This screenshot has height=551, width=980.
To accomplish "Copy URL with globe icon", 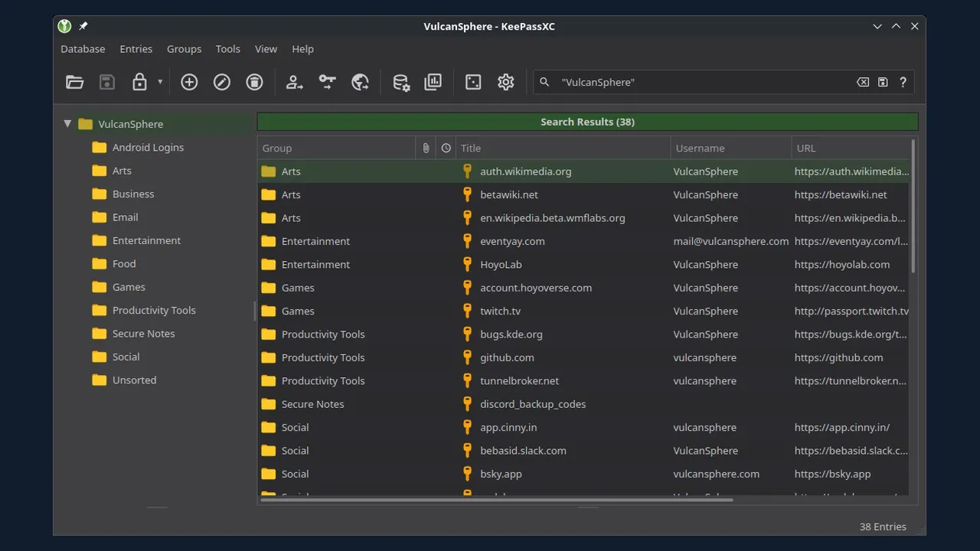I will point(360,82).
